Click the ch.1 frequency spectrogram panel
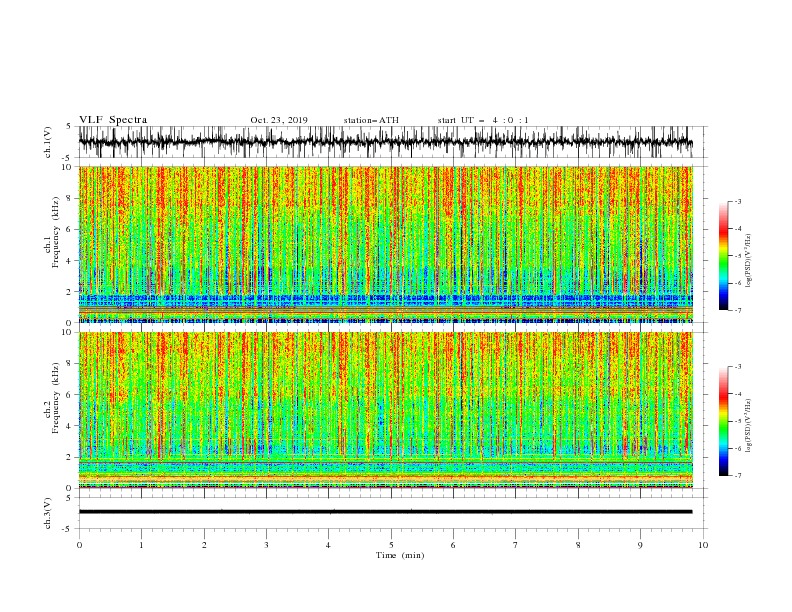Image resolution: width=792 pixels, height=612 pixels. pyautogui.click(x=386, y=244)
